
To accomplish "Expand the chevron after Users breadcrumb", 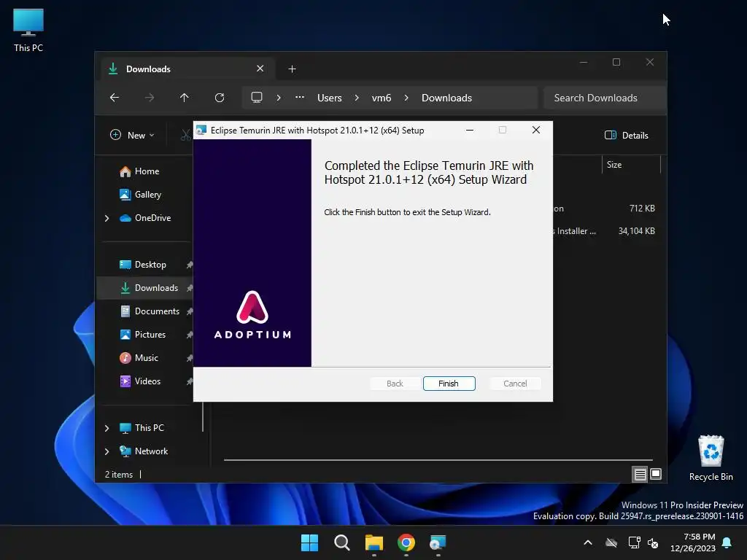I will click(x=357, y=98).
